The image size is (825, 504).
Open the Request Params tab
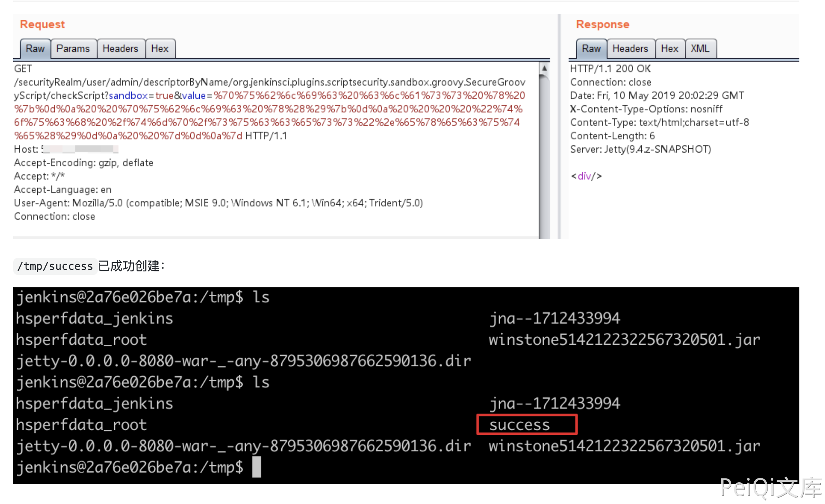73,49
